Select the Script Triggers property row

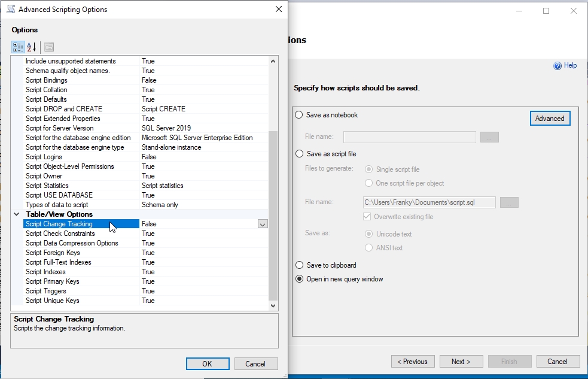[46, 291]
